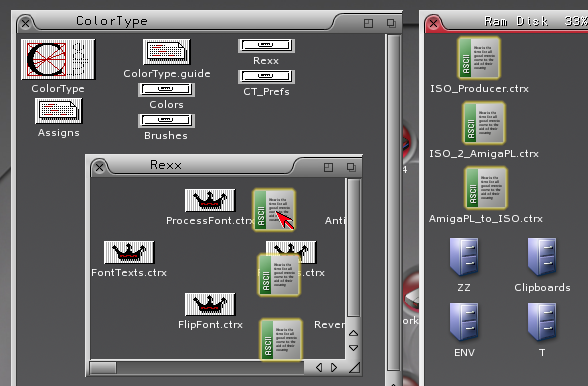Click the Rexx window left scroll arrow
This screenshot has height=386, width=588.
[319, 368]
